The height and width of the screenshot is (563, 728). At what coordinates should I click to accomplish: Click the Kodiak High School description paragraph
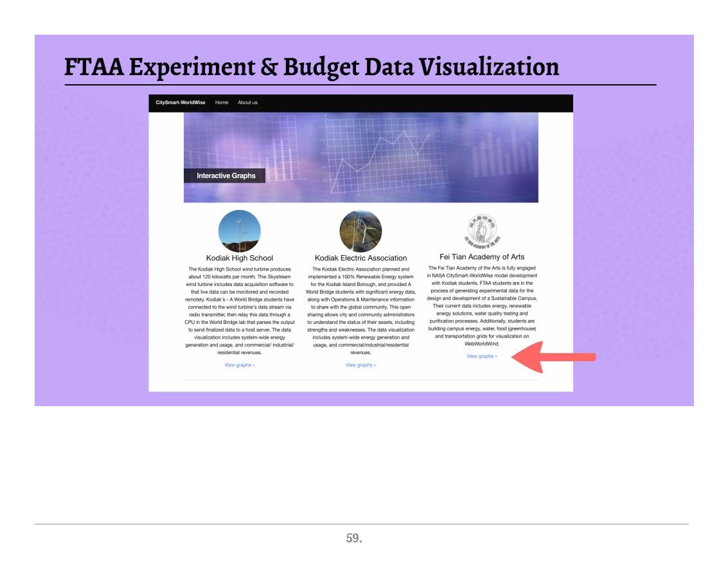pos(240,311)
